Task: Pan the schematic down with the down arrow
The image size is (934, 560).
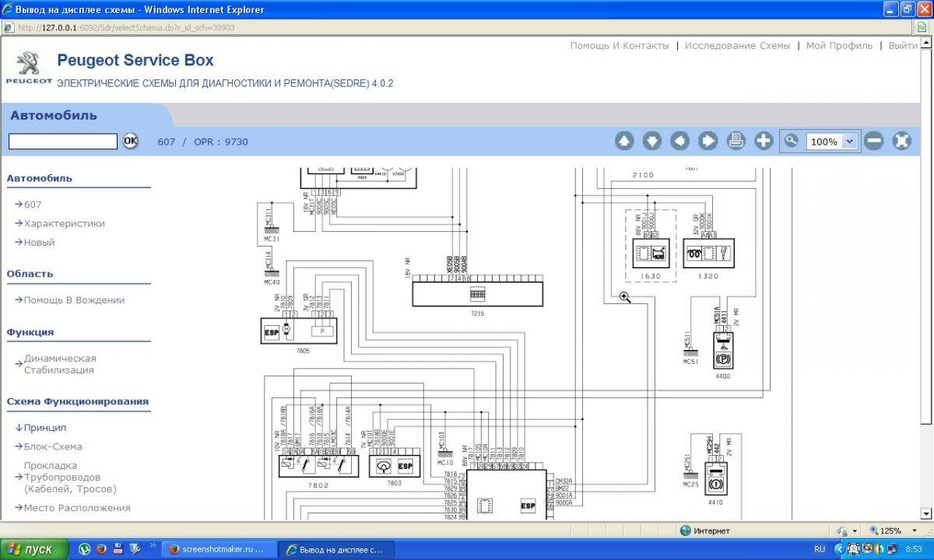Action: [x=652, y=141]
